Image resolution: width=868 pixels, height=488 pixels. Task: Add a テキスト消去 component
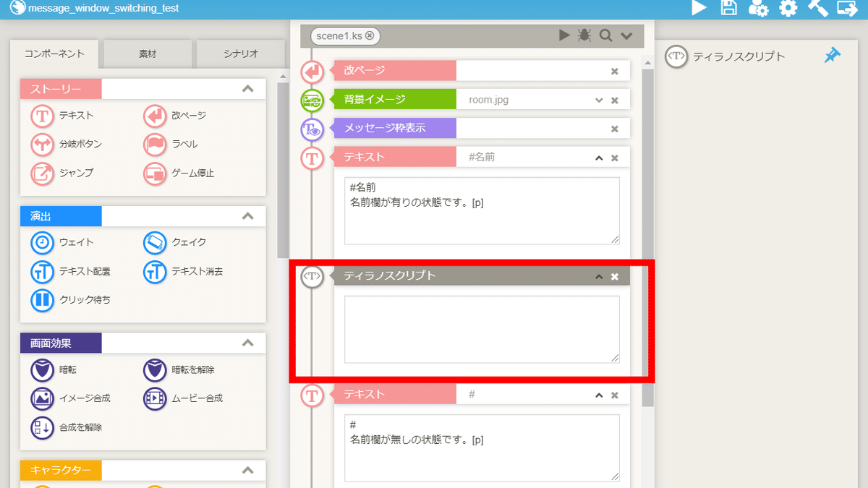[x=183, y=271]
